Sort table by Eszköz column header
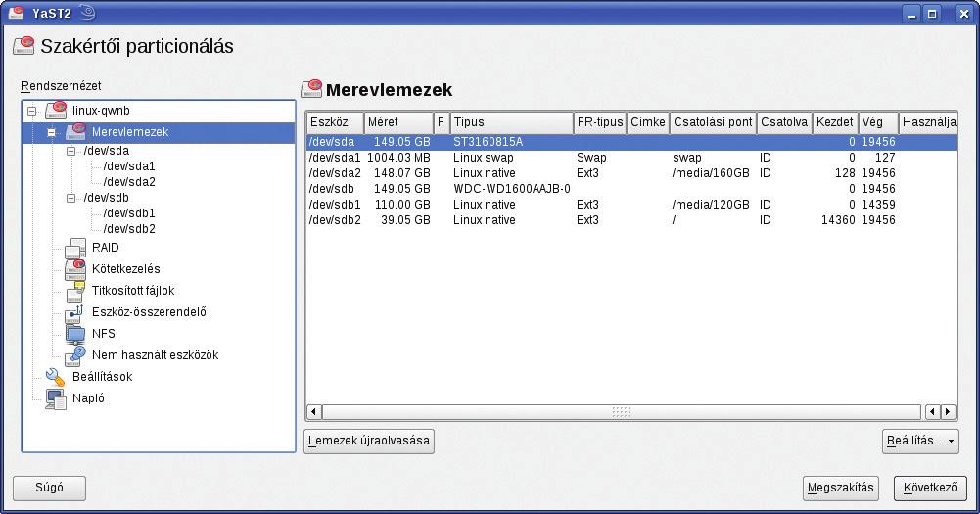Viewport: 980px width, 514px height. coord(335,122)
